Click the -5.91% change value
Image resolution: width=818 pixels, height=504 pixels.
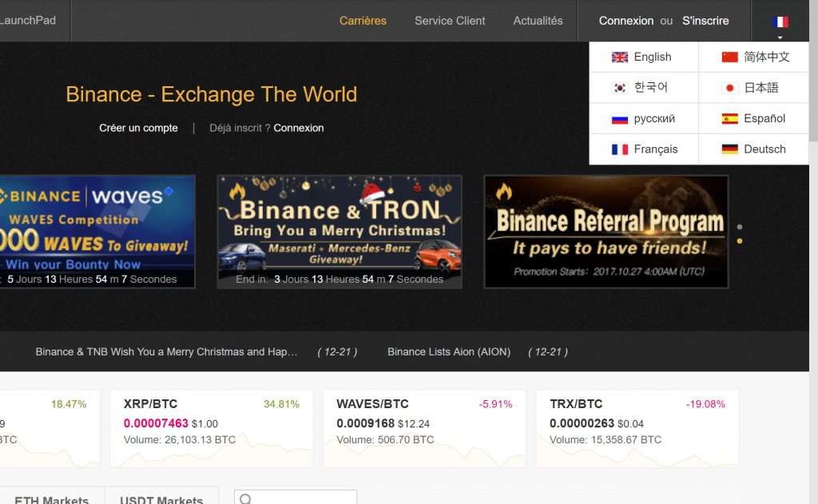click(495, 404)
